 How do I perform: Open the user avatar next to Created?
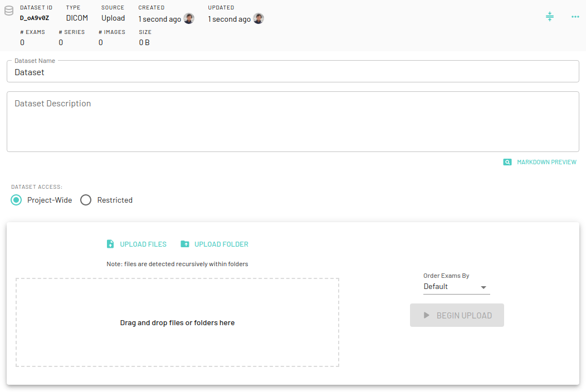coord(189,18)
